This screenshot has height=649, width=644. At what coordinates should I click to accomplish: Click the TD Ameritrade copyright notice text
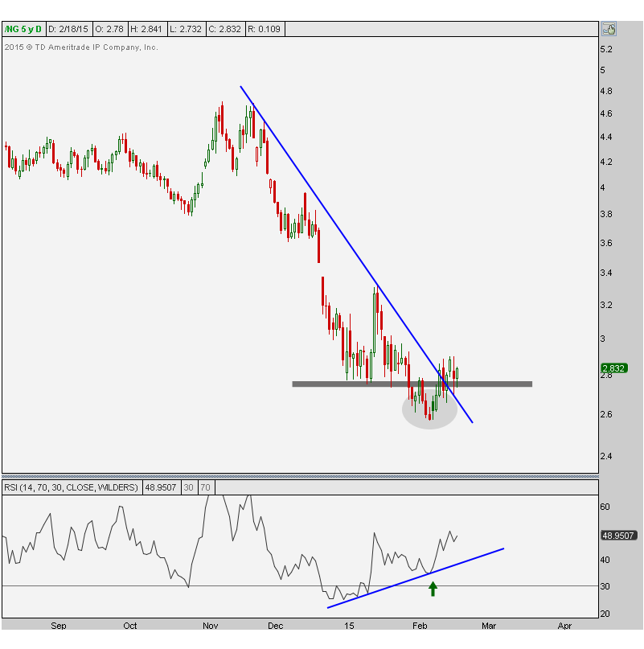pos(81,47)
